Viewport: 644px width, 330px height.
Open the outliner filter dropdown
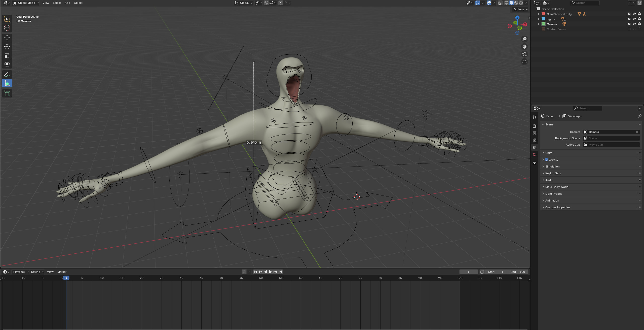coord(632,3)
